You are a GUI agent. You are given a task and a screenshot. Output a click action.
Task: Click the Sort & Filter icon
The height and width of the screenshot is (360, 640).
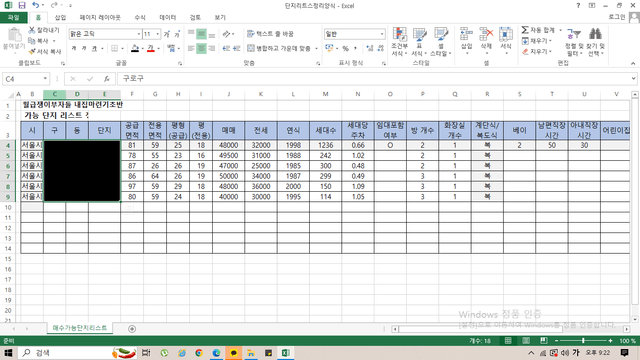pyautogui.click(x=574, y=34)
